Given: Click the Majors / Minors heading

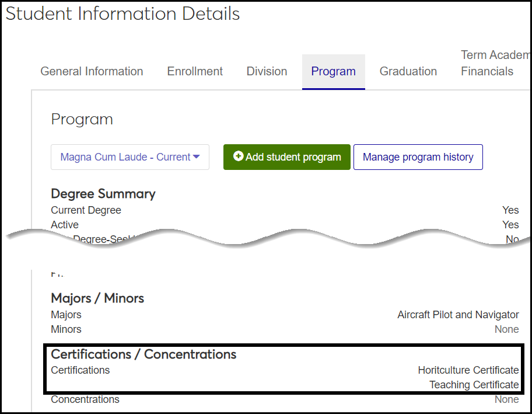Looking at the screenshot, I should pyautogui.click(x=97, y=298).
